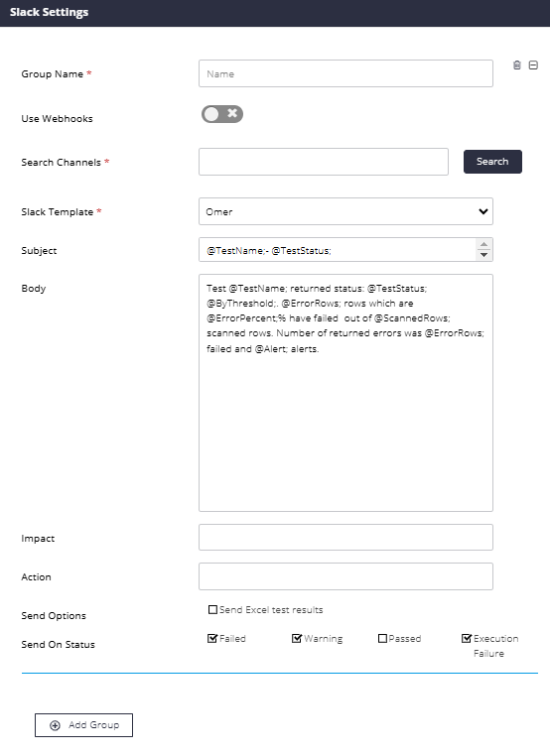
Task: Click Subject field up arrow
Action: pos(483,244)
